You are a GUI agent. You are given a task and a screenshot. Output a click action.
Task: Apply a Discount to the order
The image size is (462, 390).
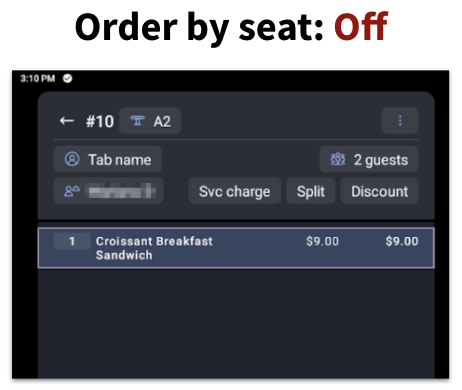pyautogui.click(x=379, y=191)
